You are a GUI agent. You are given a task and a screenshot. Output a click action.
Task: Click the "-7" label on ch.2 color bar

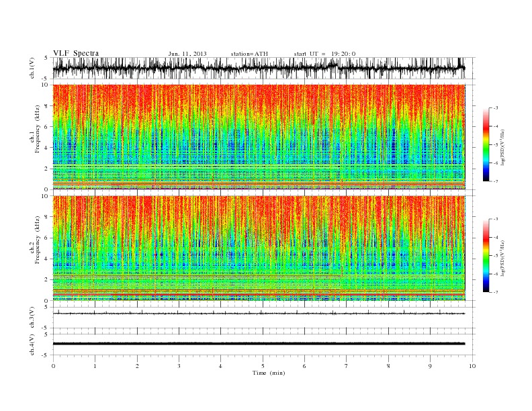point(495,292)
